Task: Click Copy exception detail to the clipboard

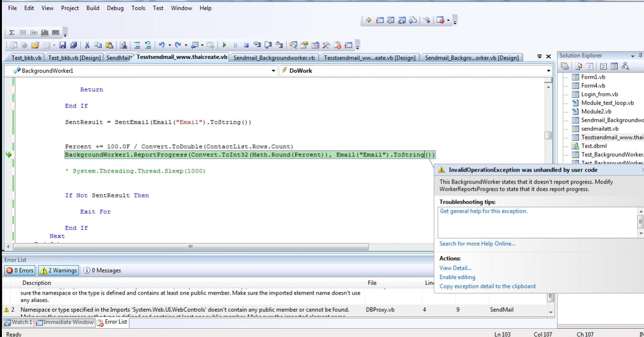Action: pyautogui.click(x=487, y=286)
